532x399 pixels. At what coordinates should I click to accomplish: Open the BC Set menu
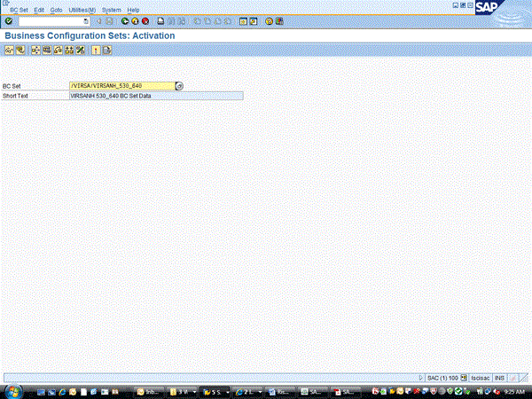point(19,9)
